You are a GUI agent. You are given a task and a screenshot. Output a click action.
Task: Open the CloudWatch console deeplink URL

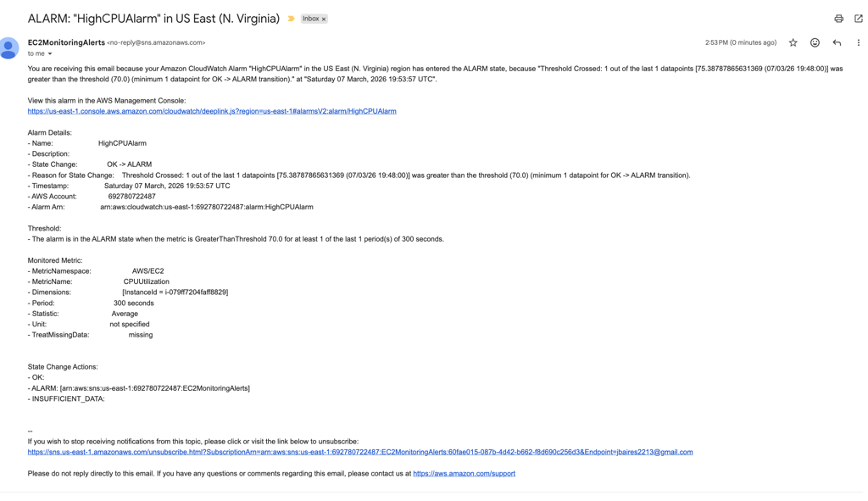(x=212, y=111)
